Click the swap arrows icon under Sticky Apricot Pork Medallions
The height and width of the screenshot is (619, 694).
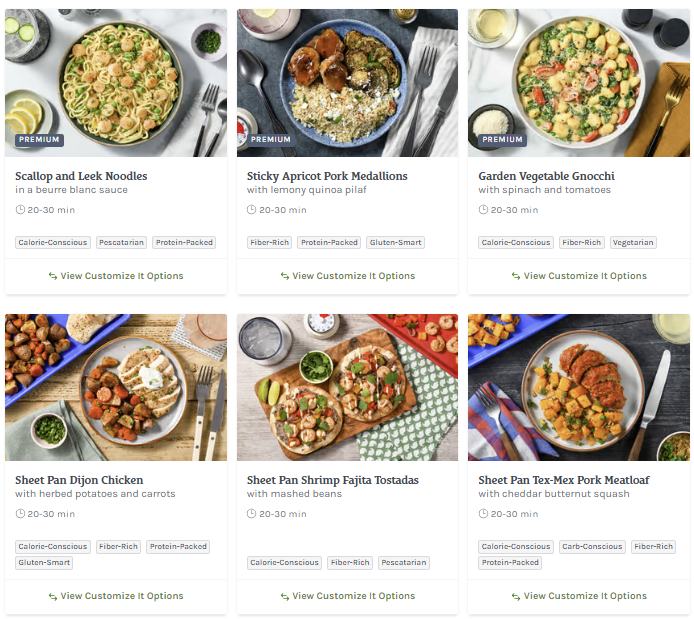click(284, 276)
